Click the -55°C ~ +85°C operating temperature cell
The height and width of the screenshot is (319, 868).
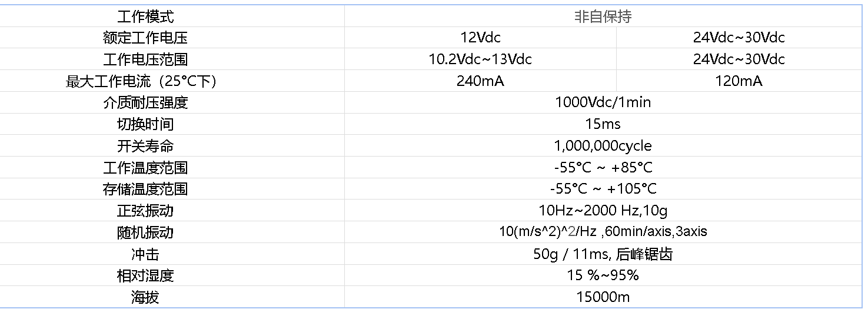[x=603, y=168]
